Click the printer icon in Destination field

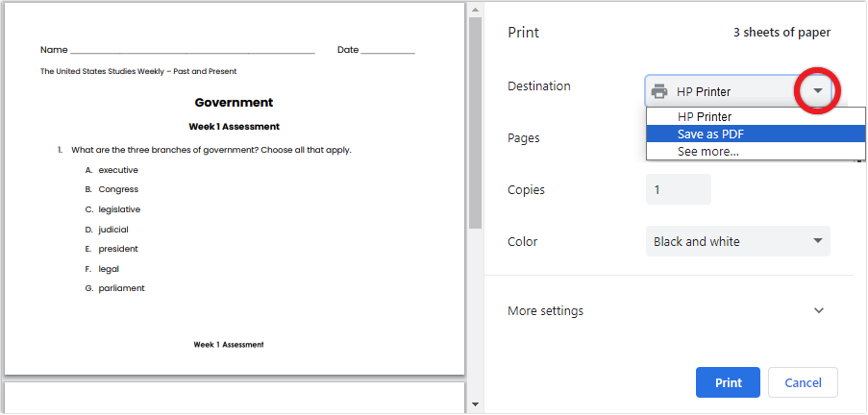(659, 91)
